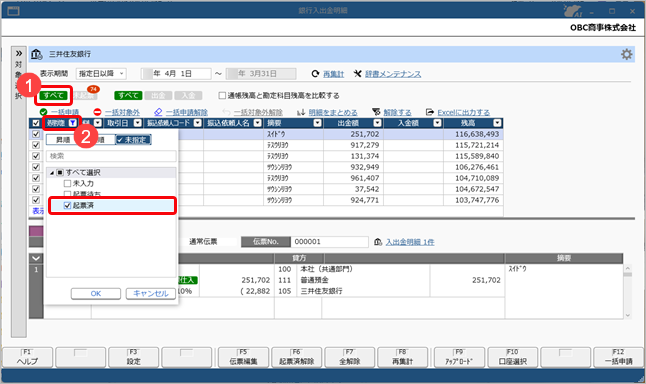Open 振込依頼人コード column filter dropdown
The image size is (646, 384).
coord(198,123)
